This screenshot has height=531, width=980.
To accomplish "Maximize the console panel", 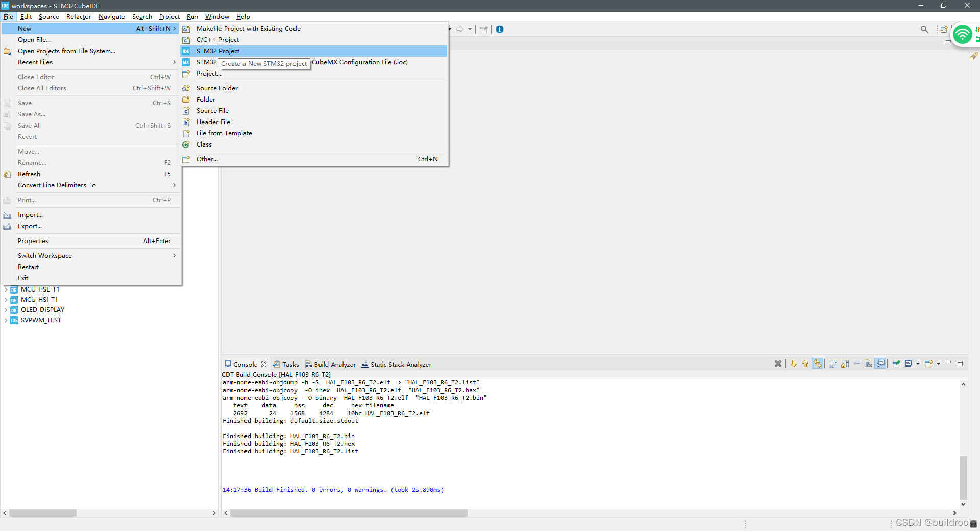I will coord(960,364).
